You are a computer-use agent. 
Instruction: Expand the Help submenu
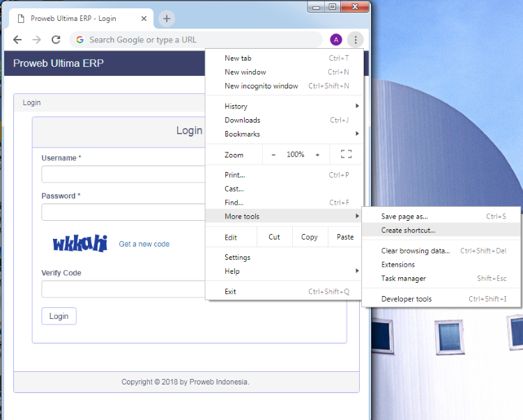284,271
